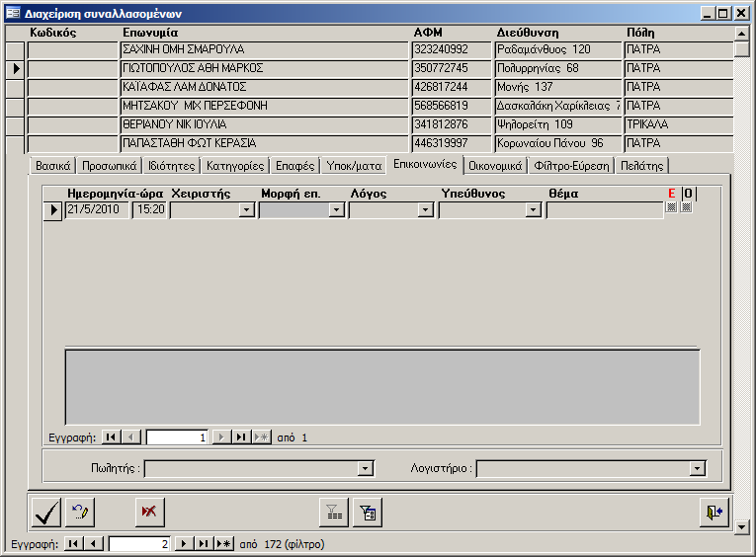
Task: Open the Χειριστής dropdown
Action: click(x=247, y=210)
